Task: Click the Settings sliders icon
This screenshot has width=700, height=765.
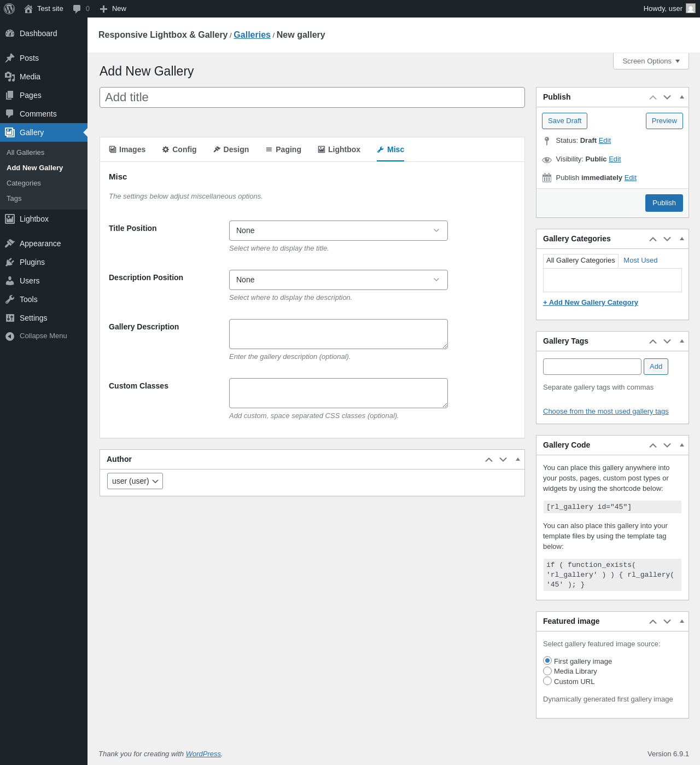Action: 10,318
